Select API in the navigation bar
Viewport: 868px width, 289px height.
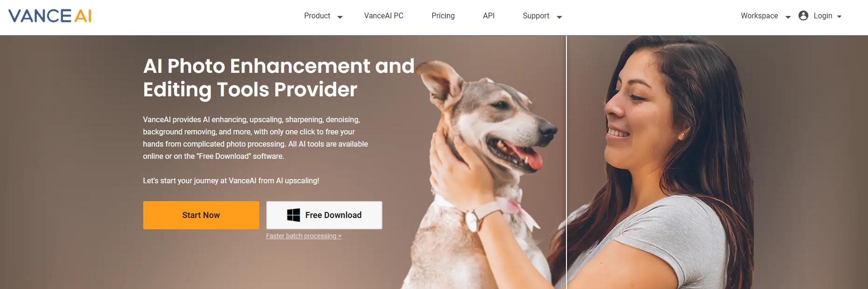488,16
